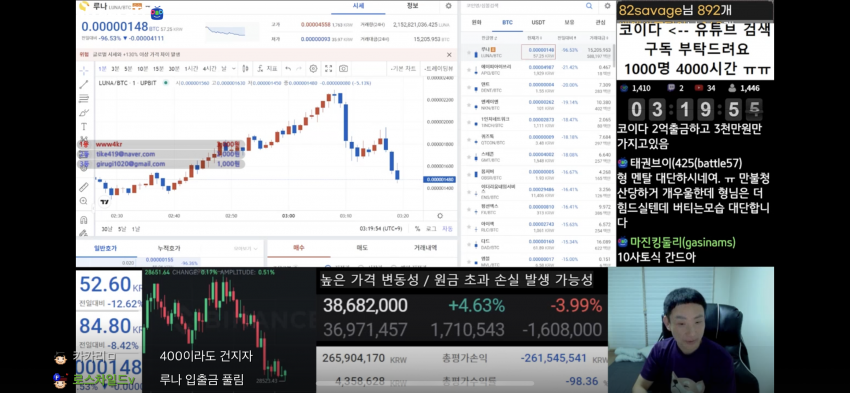The height and width of the screenshot is (393, 850).
Task: Open the coin list settings gear
Action: [607, 6]
